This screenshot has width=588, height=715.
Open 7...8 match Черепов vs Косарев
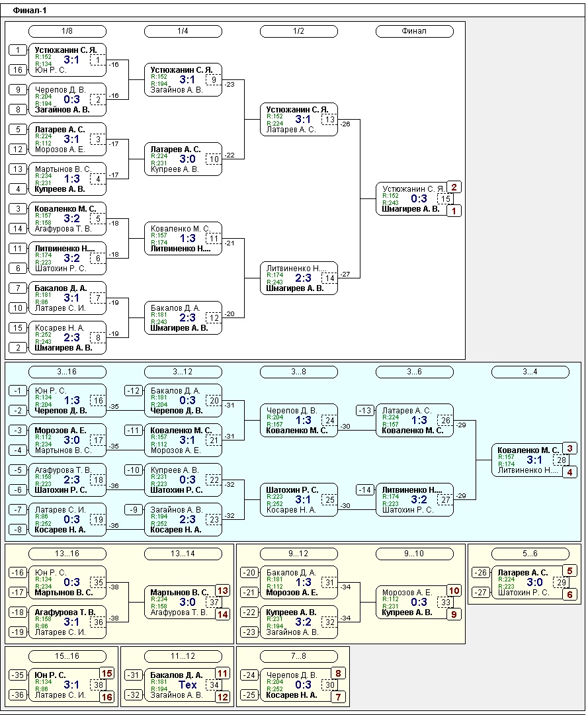pos(299,685)
